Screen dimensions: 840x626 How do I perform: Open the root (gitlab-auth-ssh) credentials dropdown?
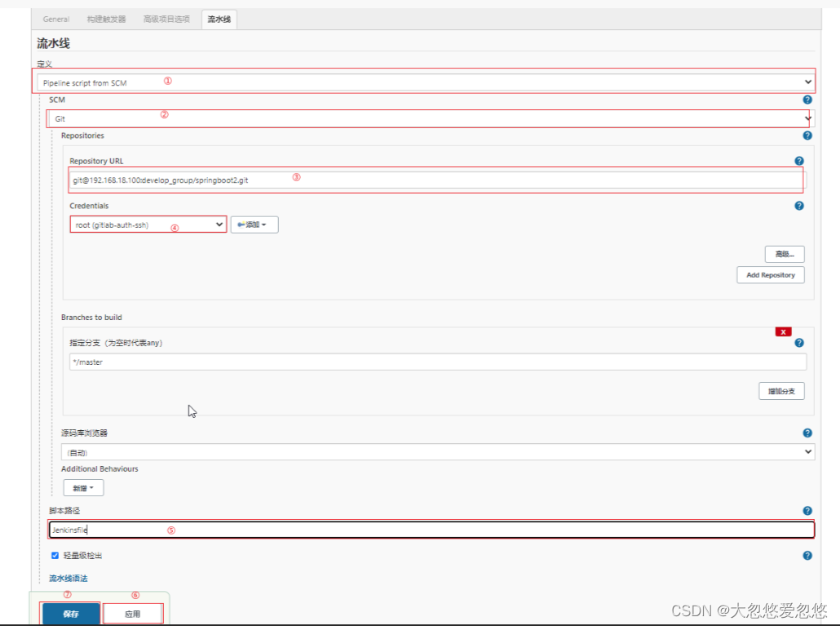[x=148, y=224]
